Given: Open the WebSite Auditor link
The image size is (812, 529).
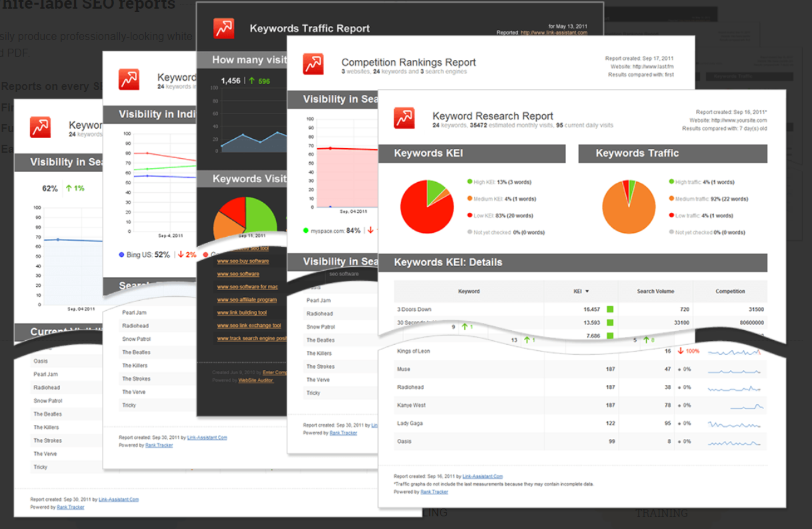Looking at the screenshot, I should point(256,380).
